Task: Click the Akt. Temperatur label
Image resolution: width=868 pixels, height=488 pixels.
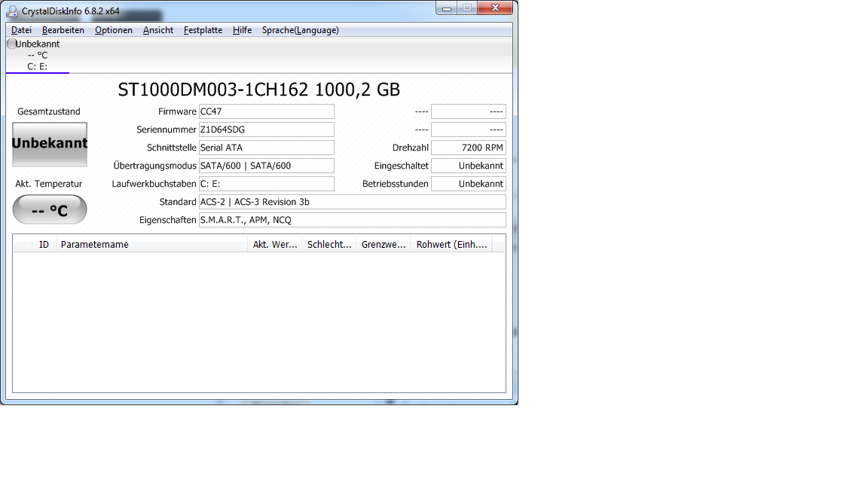Action: pos(49,184)
